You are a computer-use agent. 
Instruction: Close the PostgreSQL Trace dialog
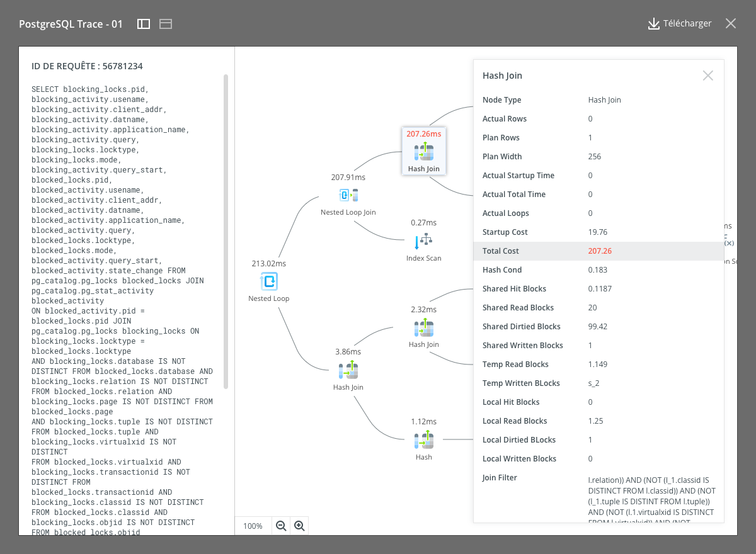[x=730, y=24]
